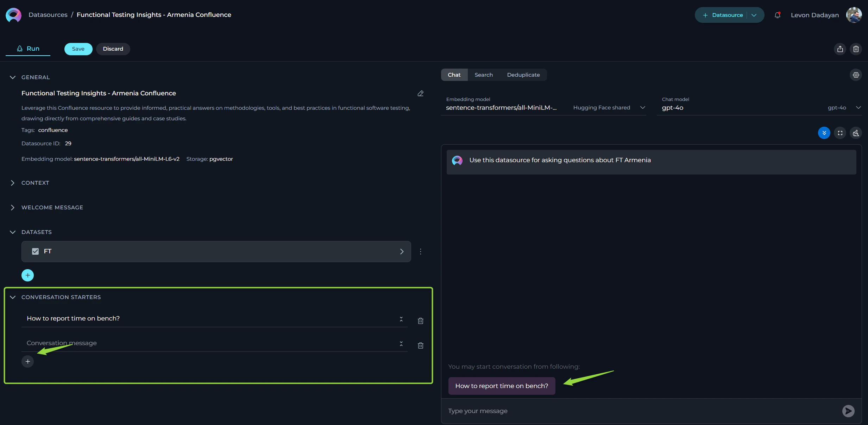Viewport: 868px width, 425px height.
Task: Uncheck the FT dataset checkbox
Action: [35, 251]
